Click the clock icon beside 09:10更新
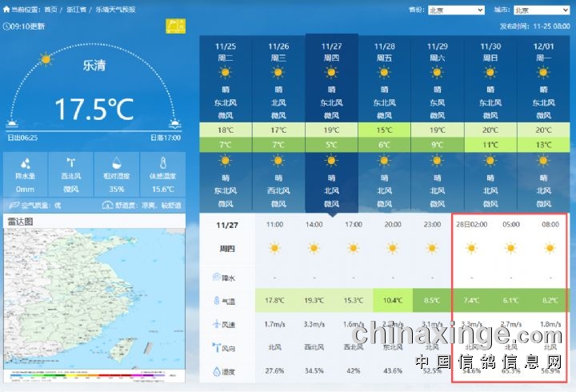The width and height of the screenshot is (576, 392). pyautogui.click(x=7, y=26)
